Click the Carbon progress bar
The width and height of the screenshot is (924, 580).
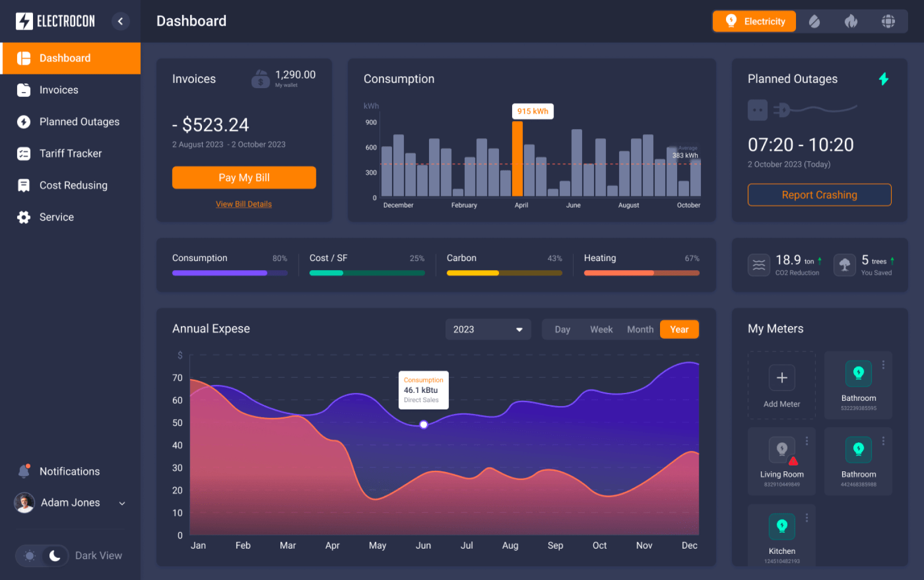pos(503,273)
